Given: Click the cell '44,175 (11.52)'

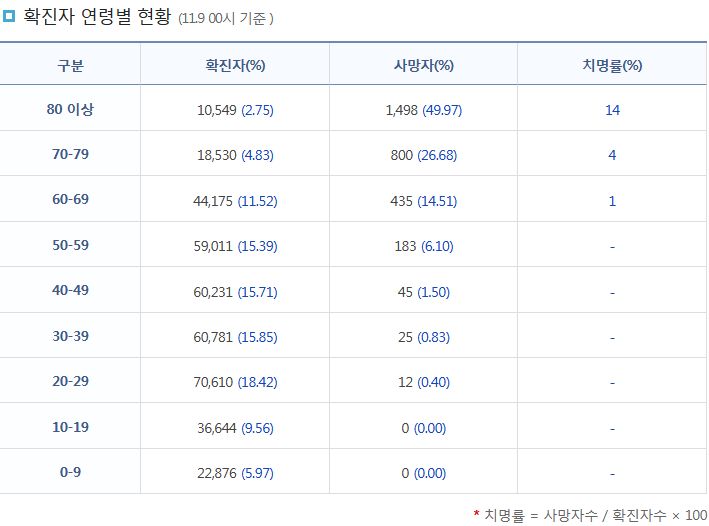Looking at the screenshot, I should coord(235,201).
